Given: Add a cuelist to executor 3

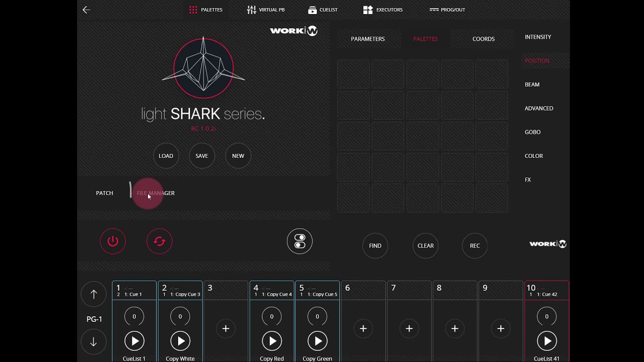Looking at the screenshot, I should (226, 328).
